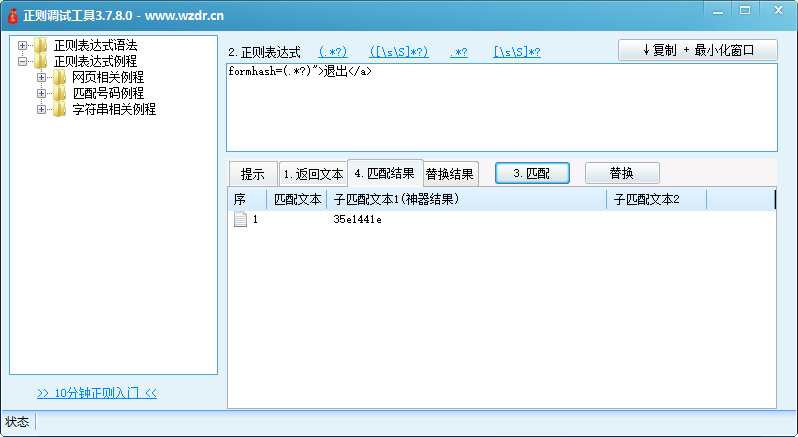Insert the ([\s\S]*?) pattern link

coord(399,52)
